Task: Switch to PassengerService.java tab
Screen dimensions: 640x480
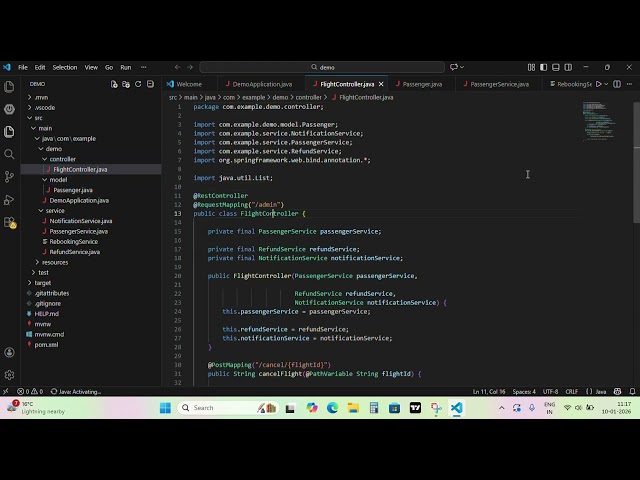Action: point(497,84)
